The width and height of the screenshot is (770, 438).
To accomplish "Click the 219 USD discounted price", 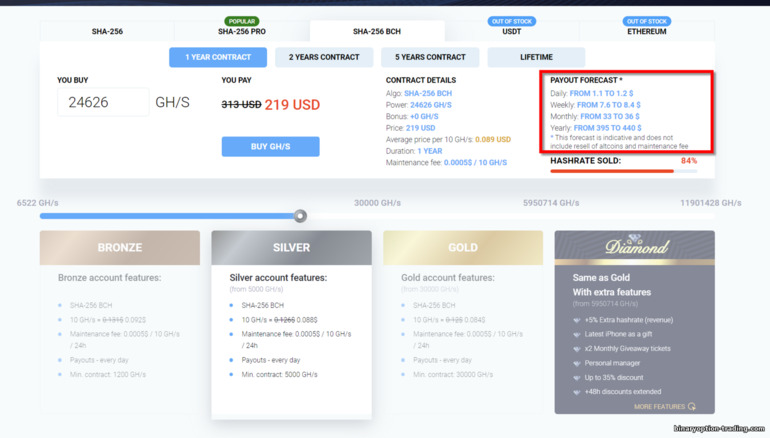I will click(x=292, y=105).
